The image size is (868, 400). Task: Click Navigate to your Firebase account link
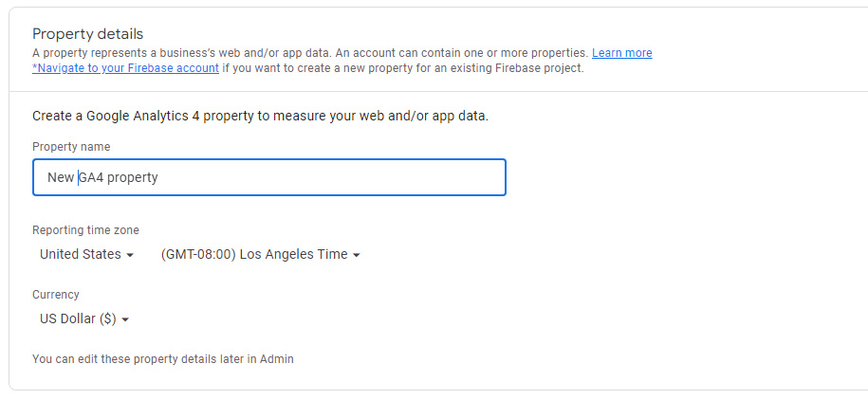126,68
